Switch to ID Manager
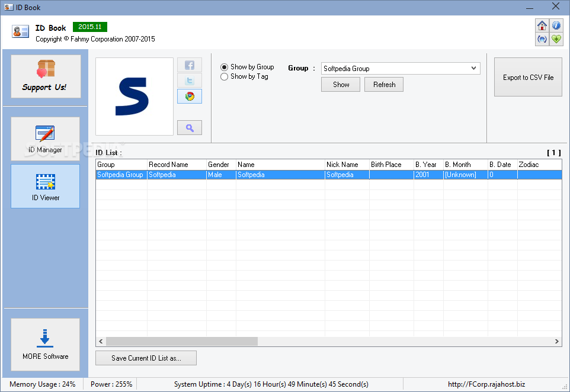570x392 pixels. [x=46, y=139]
